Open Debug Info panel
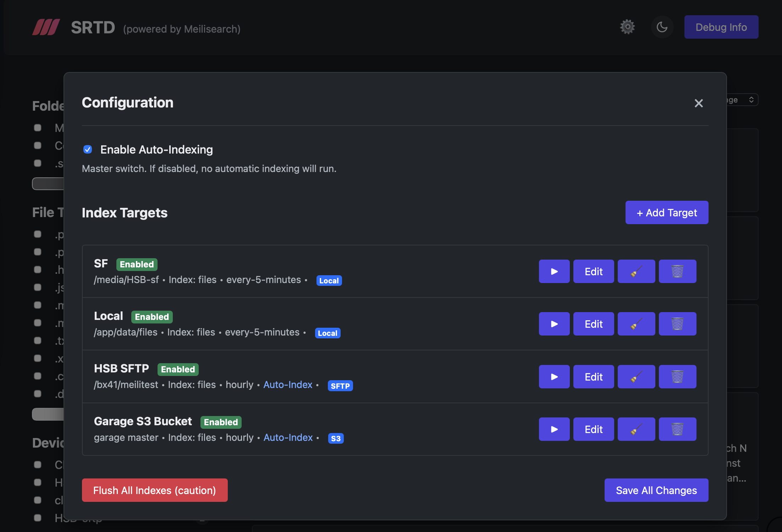Image resolution: width=782 pixels, height=532 pixels. [721, 27]
